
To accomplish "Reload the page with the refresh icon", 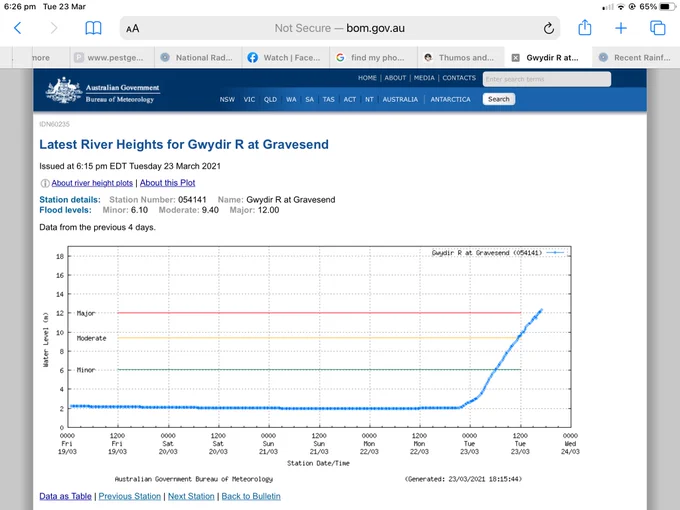I will coord(549,29).
